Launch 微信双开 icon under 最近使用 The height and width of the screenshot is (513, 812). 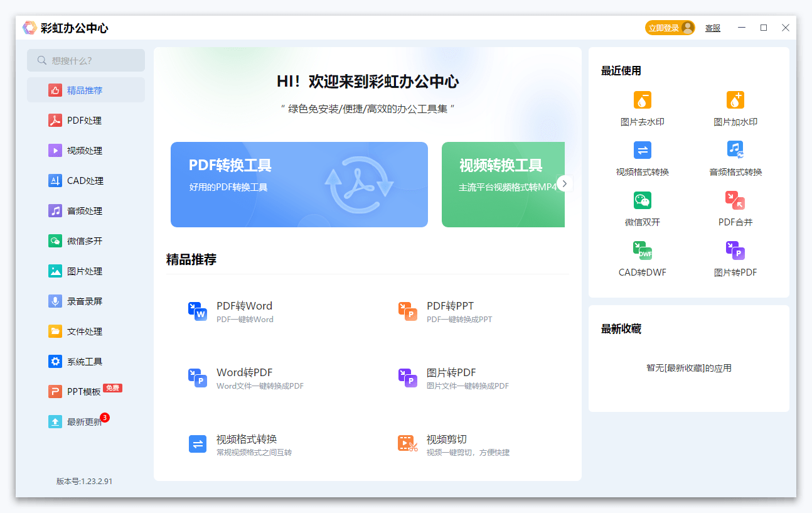(x=643, y=200)
